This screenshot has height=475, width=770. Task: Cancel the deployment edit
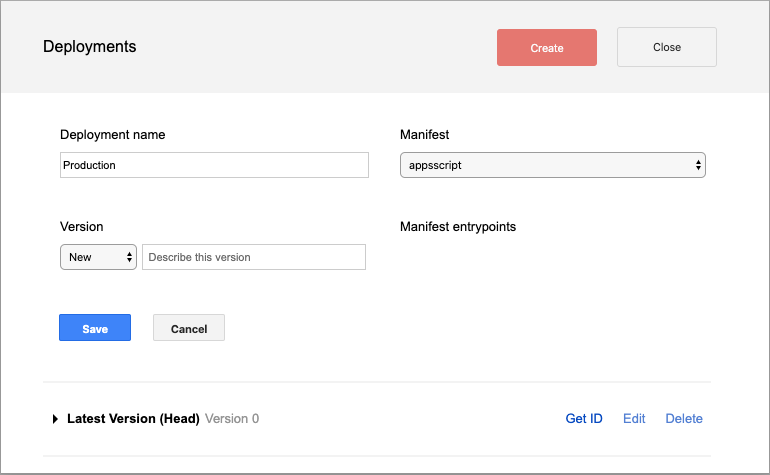(188, 328)
